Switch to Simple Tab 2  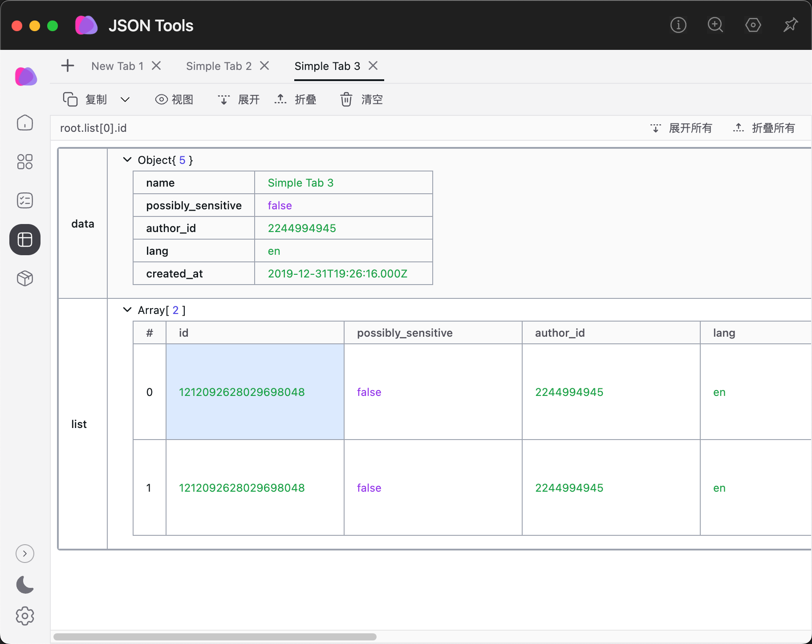[x=219, y=66]
